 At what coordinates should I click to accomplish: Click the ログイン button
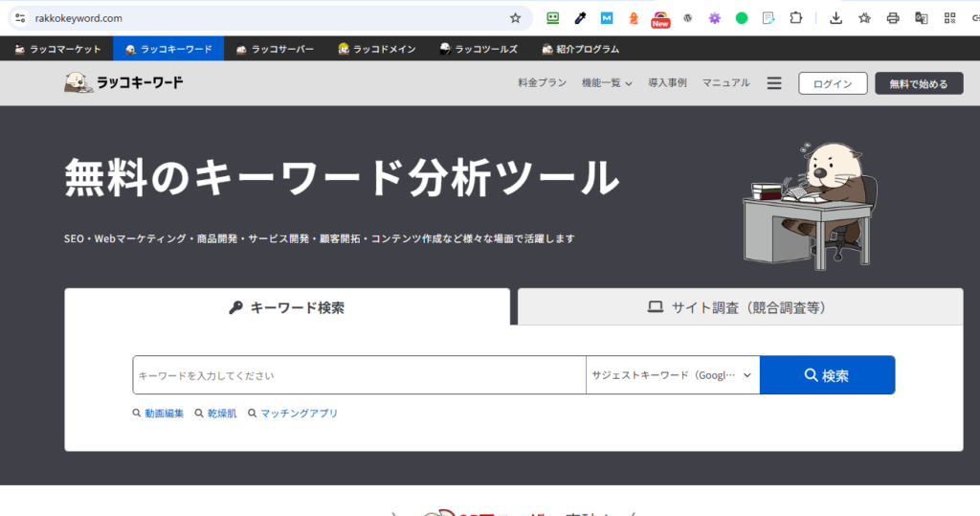[833, 83]
